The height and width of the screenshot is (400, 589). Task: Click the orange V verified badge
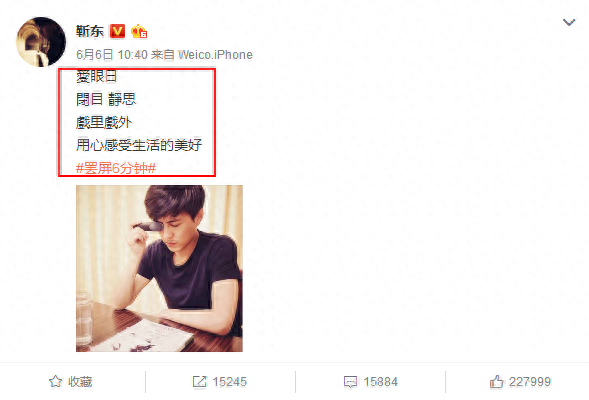point(117,31)
